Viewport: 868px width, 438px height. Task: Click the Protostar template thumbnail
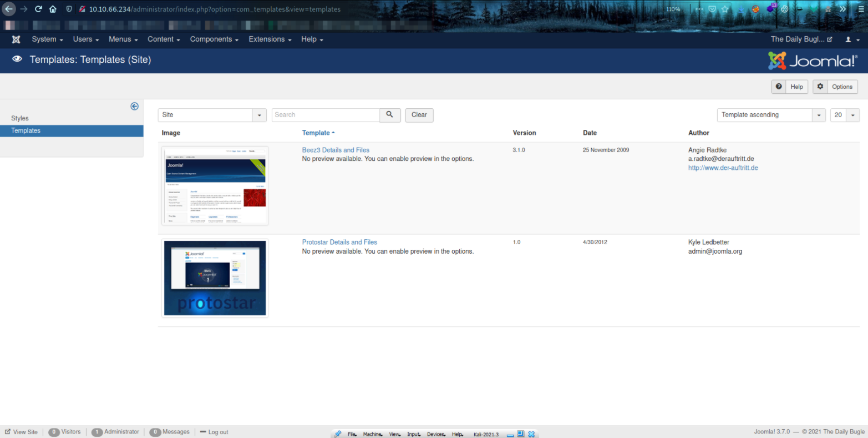pos(215,278)
